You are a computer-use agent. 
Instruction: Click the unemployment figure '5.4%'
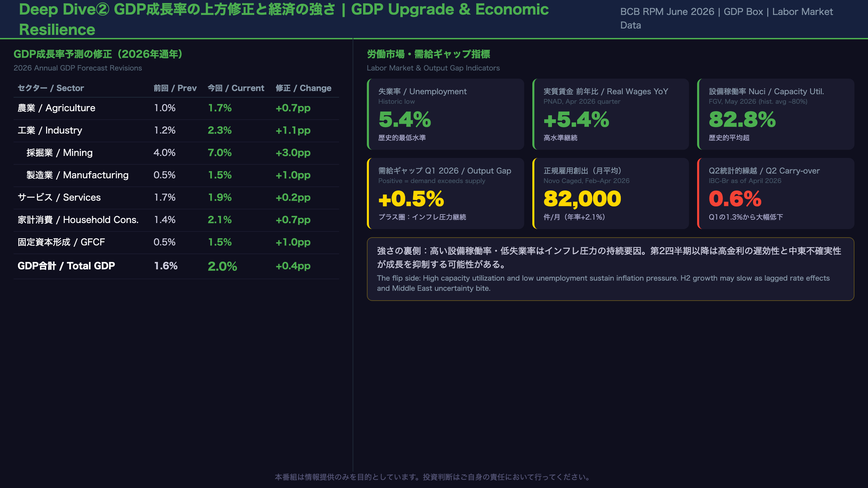(x=405, y=120)
